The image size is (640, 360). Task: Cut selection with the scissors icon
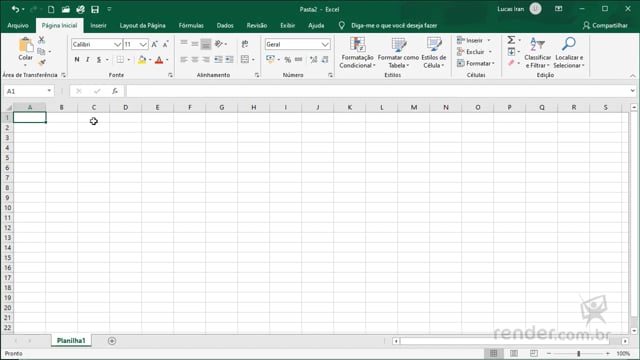pos(41,40)
